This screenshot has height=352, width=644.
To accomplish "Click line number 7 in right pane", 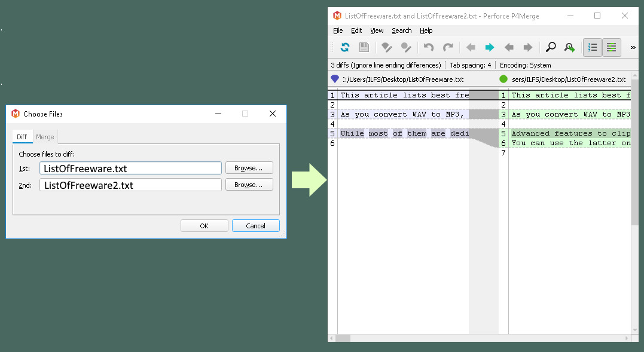I will tap(503, 153).
